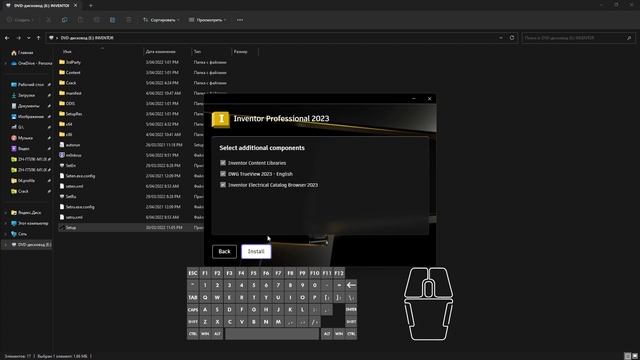This screenshot has height=360, width=640.
Task: Click the Rename icon in Explorer toolbar
Action: click(x=96, y=20)
